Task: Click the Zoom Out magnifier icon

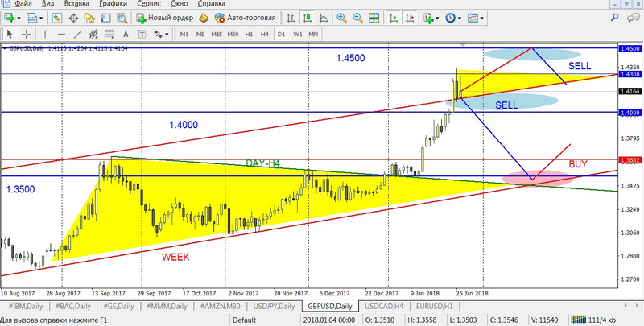Action: click(358, 18)
